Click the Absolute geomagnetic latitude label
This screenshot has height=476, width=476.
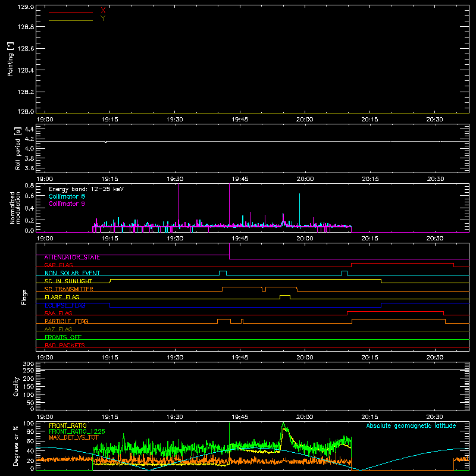(411, 426)
